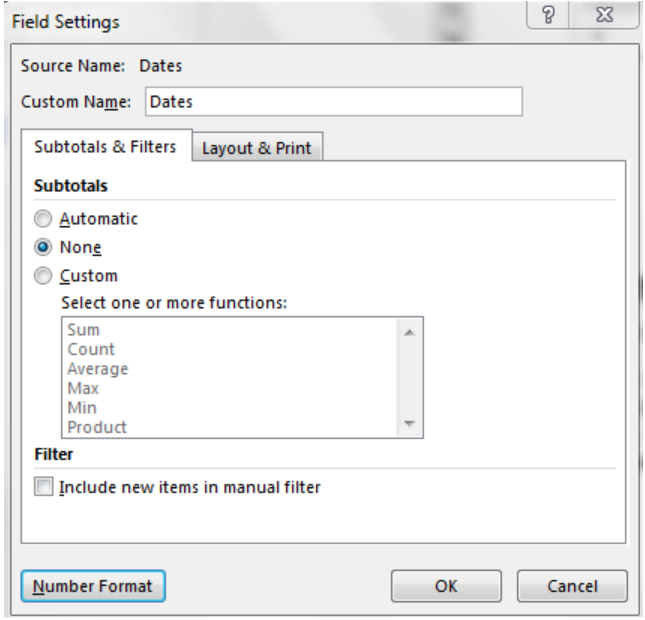Confirm with the OK button
The width and height of the screenshot is (645, 620).
pyautogui.click(x=446, y=586)
